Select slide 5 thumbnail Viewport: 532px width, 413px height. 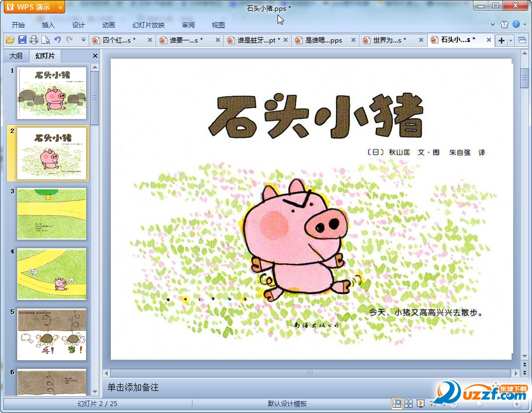coord(52,334)
